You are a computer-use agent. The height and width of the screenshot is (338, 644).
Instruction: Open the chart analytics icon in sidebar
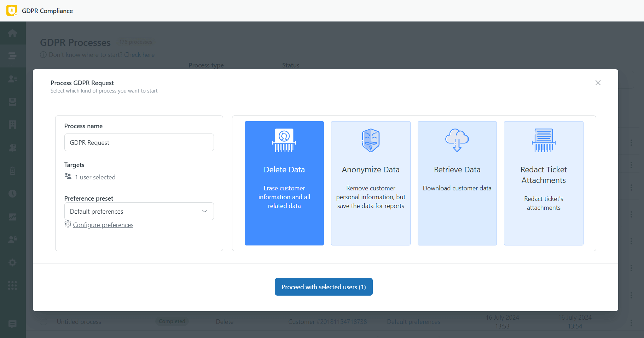[12, 217]
